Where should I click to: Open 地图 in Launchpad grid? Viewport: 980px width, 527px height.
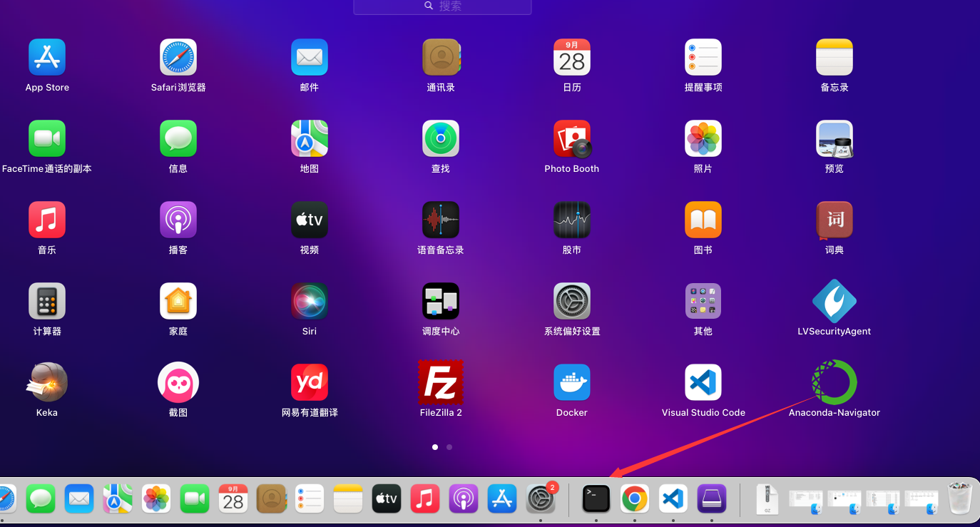[x=310, y=138]
